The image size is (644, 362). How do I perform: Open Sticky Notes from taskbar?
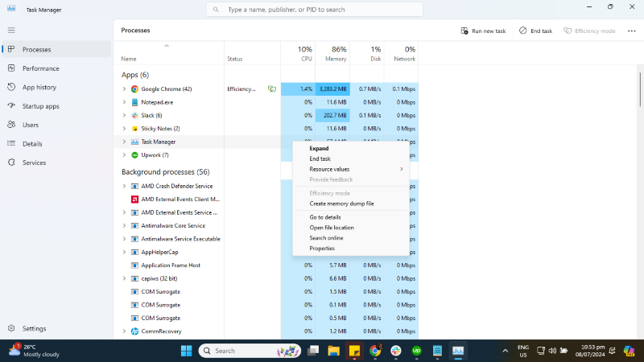tap(354, 351)
